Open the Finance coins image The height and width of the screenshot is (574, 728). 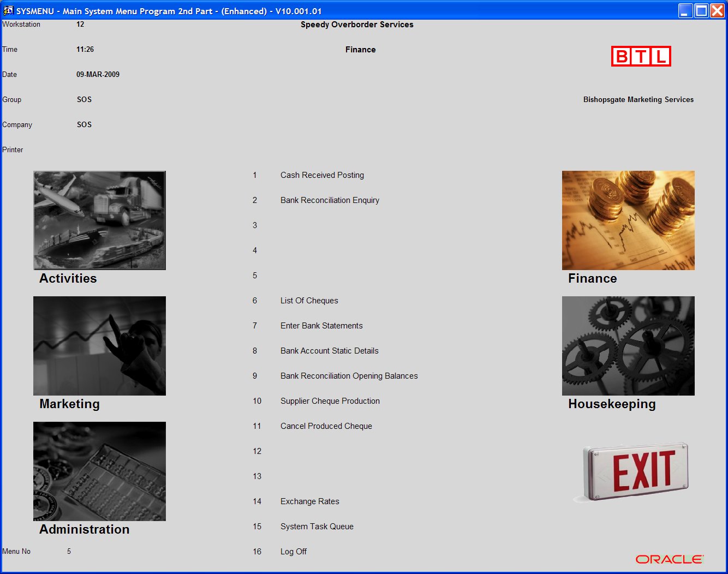click(628, 220)
